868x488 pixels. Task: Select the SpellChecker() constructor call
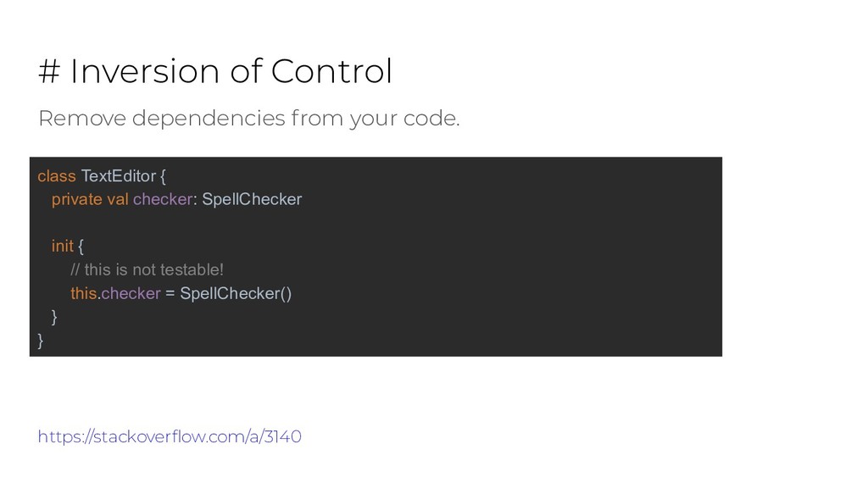[x=236, y=293]
